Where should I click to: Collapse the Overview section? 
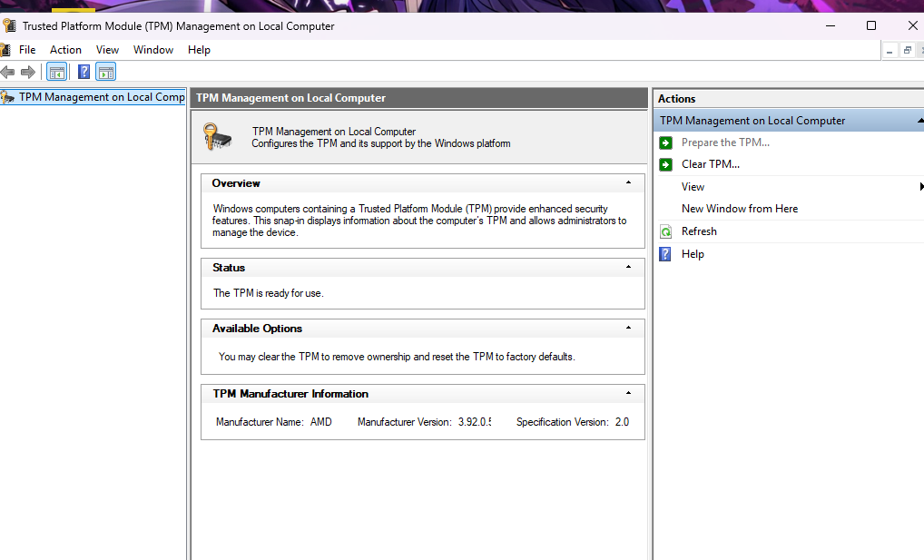tap(628, 182)
